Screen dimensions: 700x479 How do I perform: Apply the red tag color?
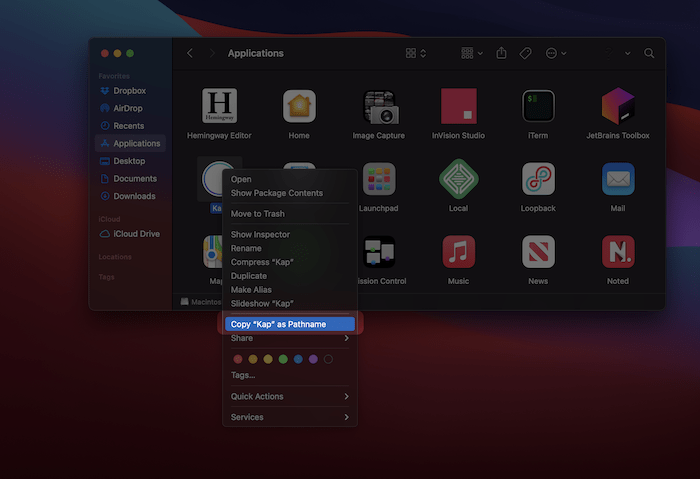pyautogui.click(x=238, y=359)
